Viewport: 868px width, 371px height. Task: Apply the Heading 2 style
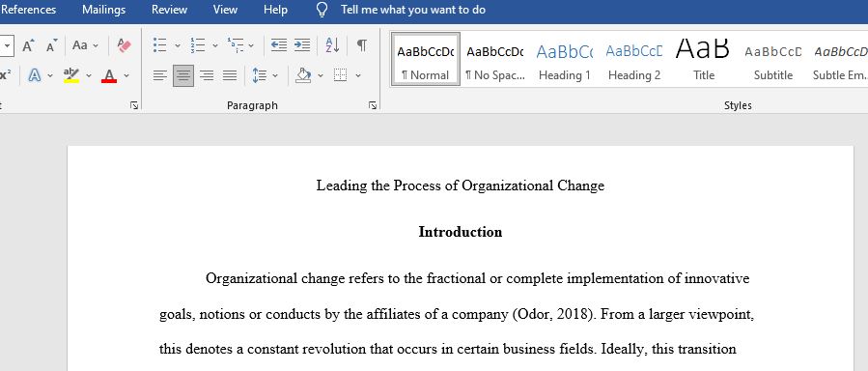634,59
